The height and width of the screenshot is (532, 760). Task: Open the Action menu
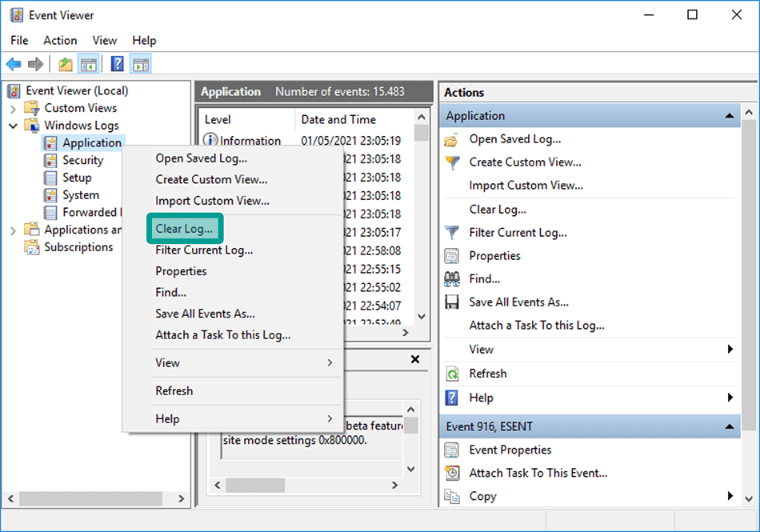pyautogui.click(x=60, y=40)
